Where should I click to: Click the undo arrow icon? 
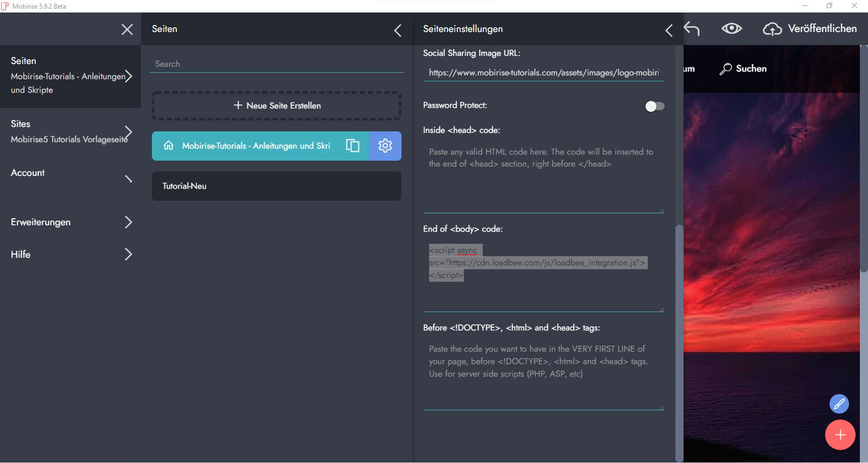tap(692, 29)
